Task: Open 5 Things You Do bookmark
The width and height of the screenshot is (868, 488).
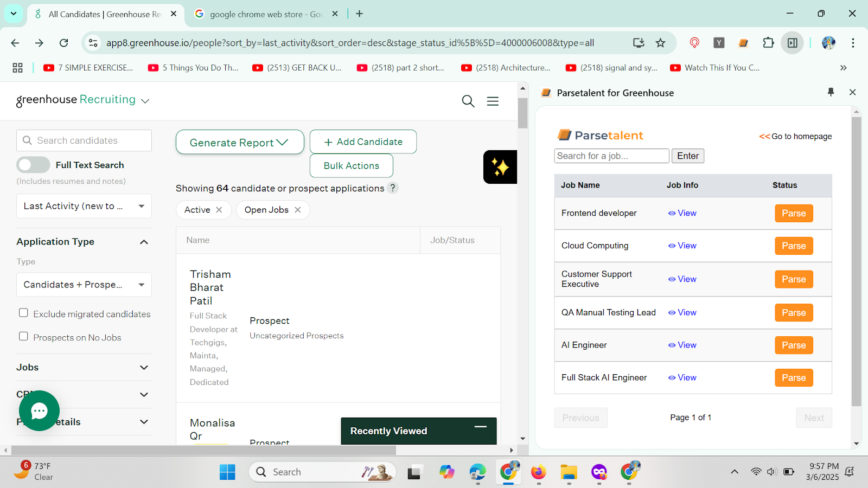Action: click(193, 68)
